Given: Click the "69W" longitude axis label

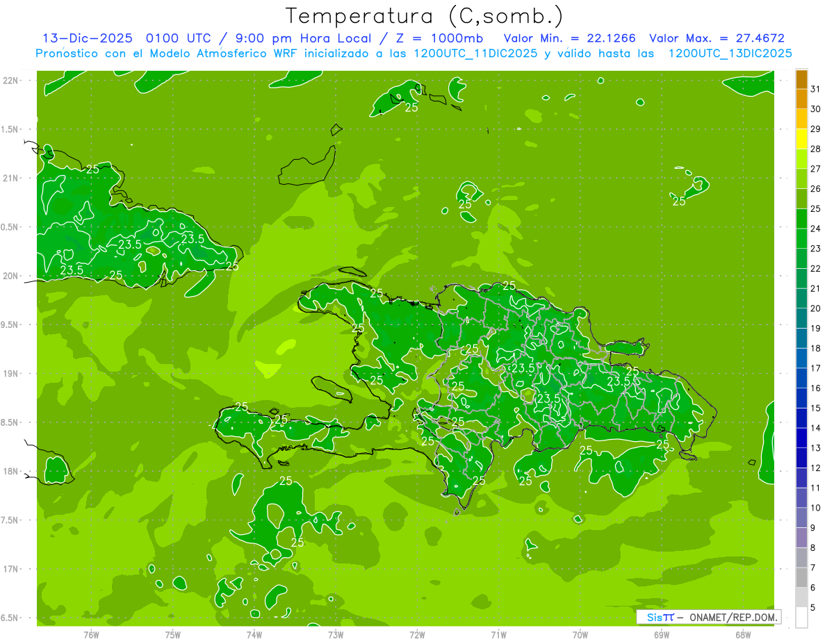Looking at the screenshot, I should click(x=662, y=635).
